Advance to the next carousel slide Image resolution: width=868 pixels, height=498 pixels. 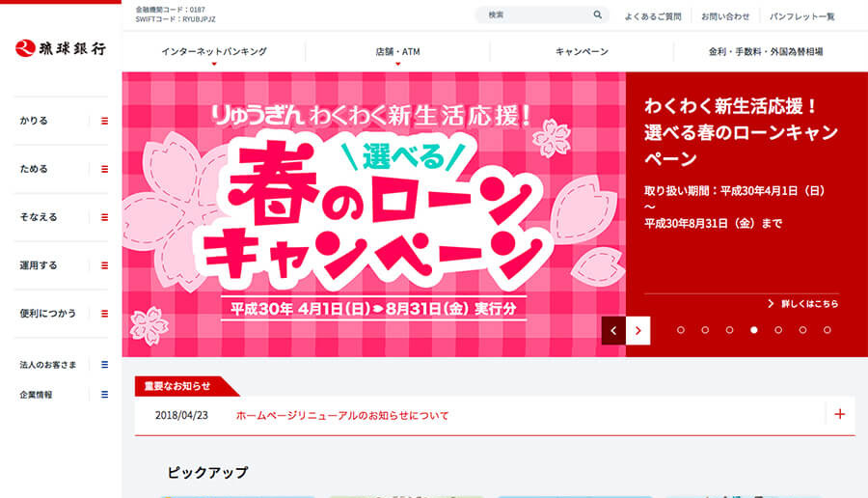tap(637, 330)
